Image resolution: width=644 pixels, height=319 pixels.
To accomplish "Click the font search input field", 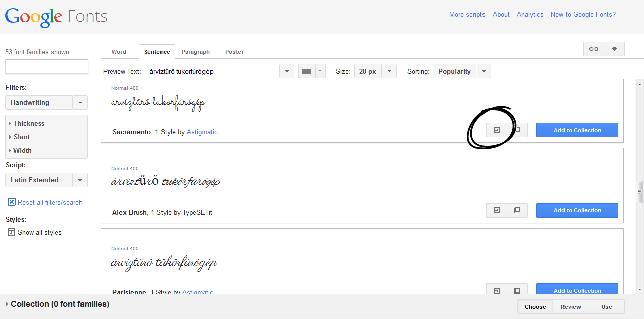I will coord(46,66).
